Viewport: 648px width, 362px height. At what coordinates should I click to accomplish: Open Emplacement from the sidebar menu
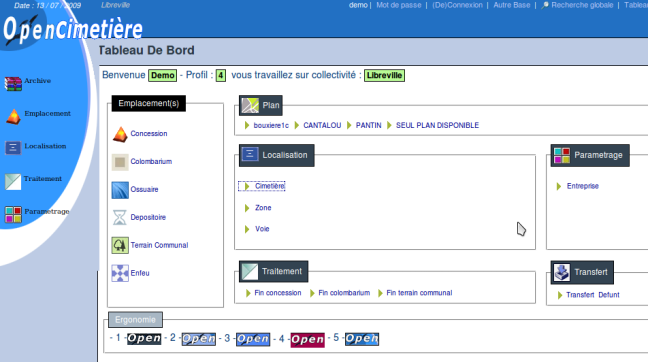48,114
